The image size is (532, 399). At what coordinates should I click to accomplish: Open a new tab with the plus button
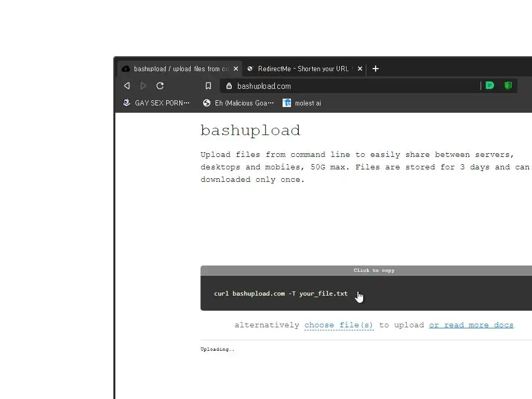point(375,69)
